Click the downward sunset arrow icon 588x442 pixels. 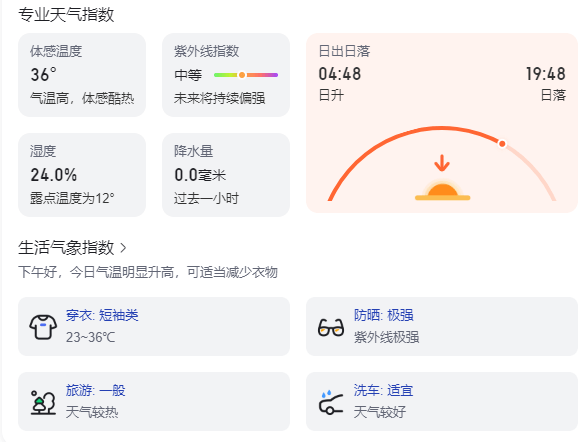tap(442, 163)
